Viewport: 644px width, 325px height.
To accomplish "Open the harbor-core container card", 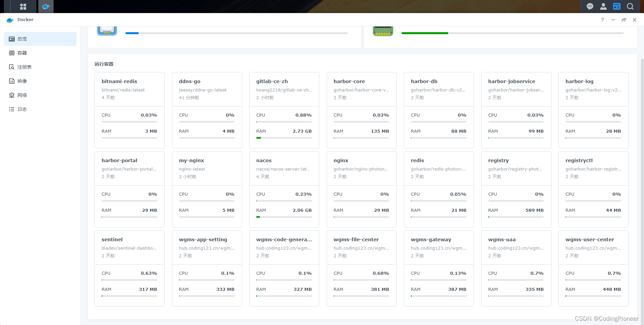I will pos(362,110).
